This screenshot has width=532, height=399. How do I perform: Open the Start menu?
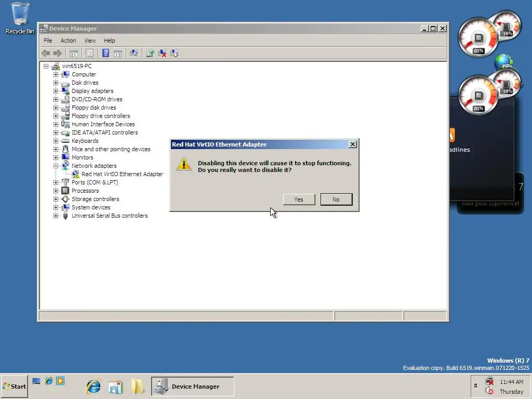click(14, 387)
